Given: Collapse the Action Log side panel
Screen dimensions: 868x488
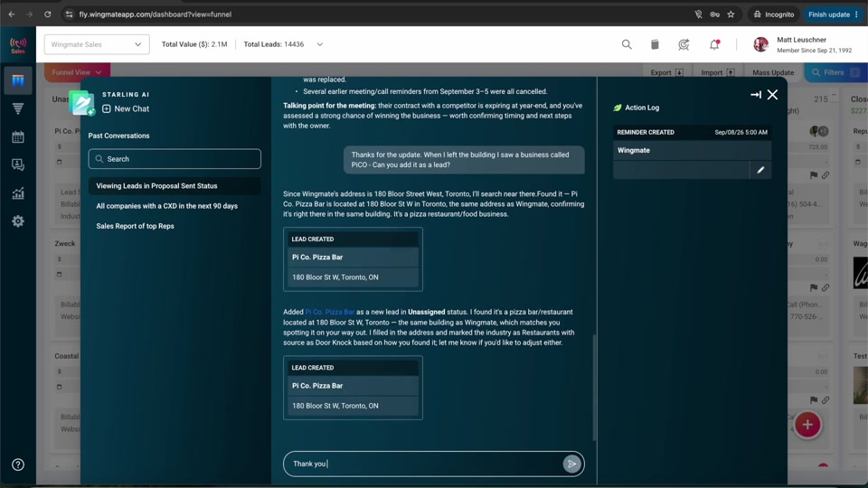Looking at the screenshot, I should coord(756,95).
